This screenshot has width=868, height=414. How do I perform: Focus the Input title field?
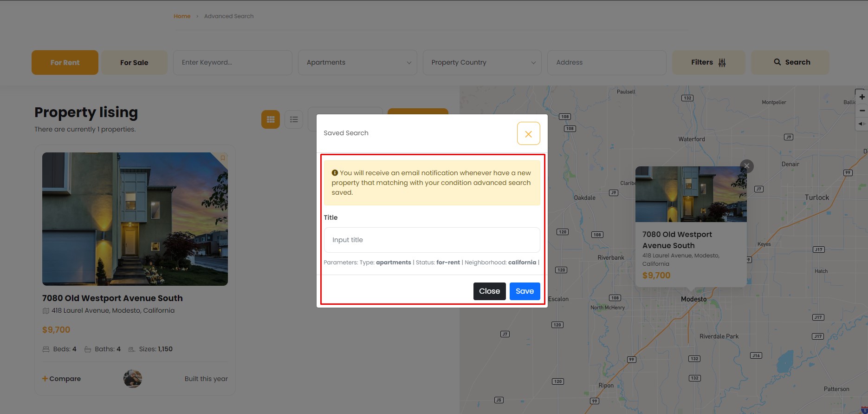pos(432,240)
